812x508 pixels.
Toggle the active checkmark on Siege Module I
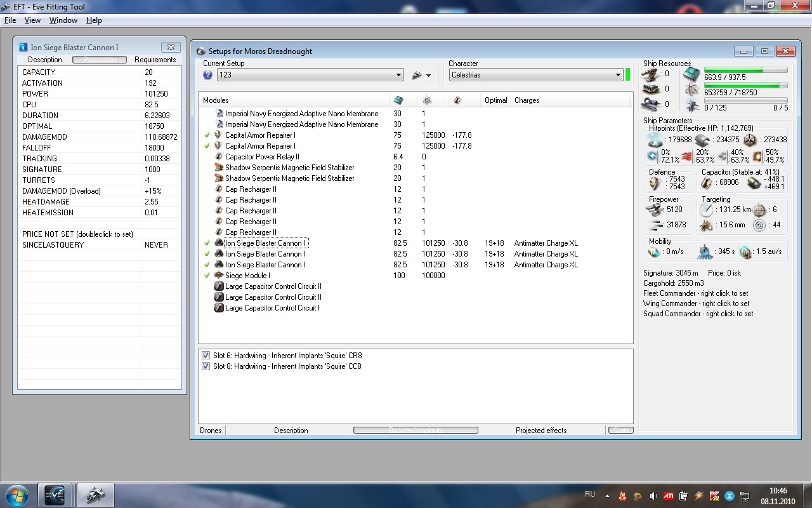click(x=207, y=276)
